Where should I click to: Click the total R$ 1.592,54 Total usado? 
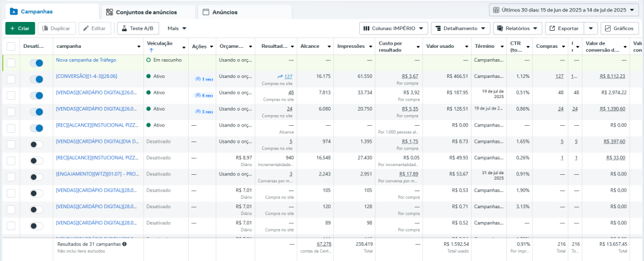coord(456,244)
